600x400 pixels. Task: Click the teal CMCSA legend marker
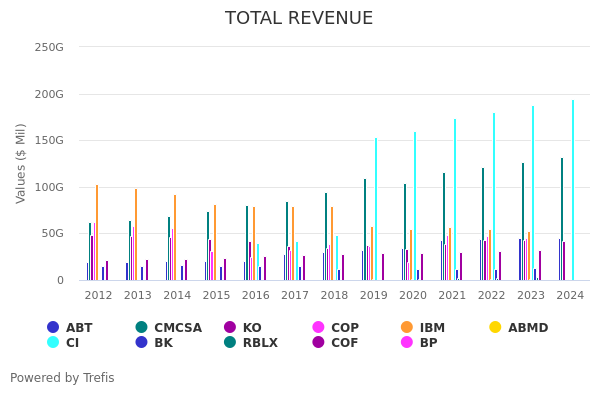pyautogui.click(x=142, y=328)
